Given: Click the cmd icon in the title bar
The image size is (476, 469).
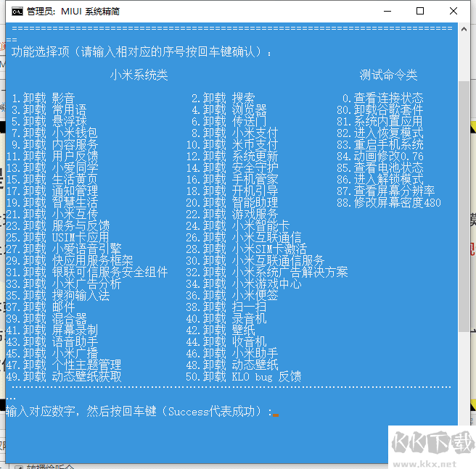Looking at the screenshot, I should (17, 12).
